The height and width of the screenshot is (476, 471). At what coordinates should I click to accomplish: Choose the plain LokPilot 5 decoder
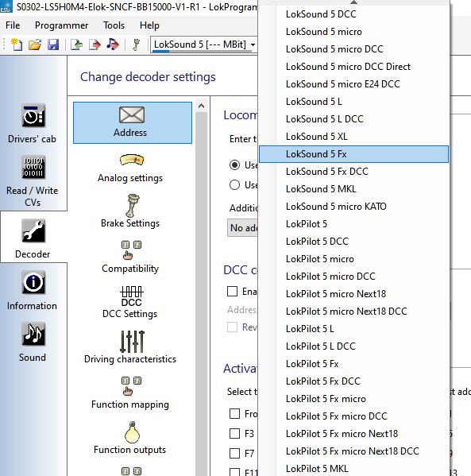(x=353, y=224)
